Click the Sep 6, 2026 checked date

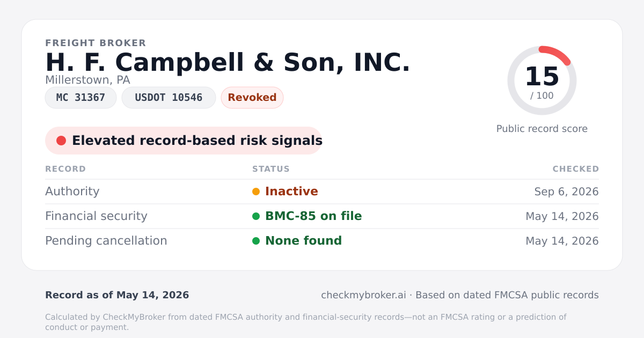pyautogui.click(x=567, y=192)
